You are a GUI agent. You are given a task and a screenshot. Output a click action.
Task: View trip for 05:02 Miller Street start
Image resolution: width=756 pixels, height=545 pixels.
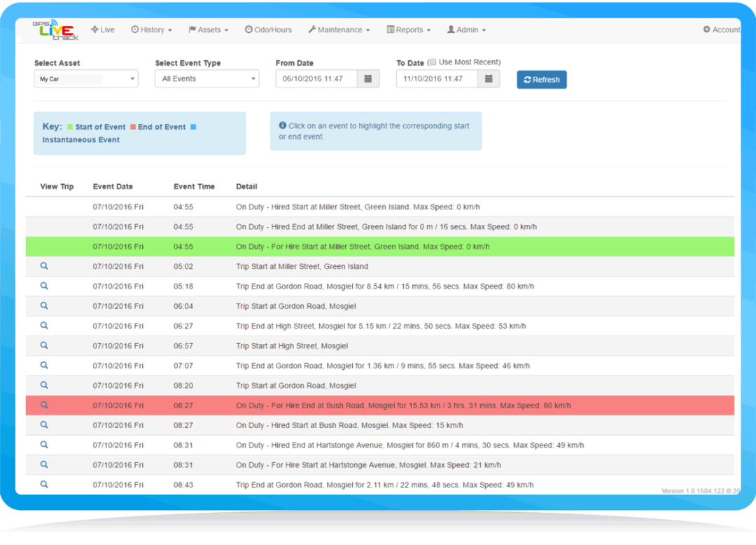pyautogui.click(x=44, y=266)
